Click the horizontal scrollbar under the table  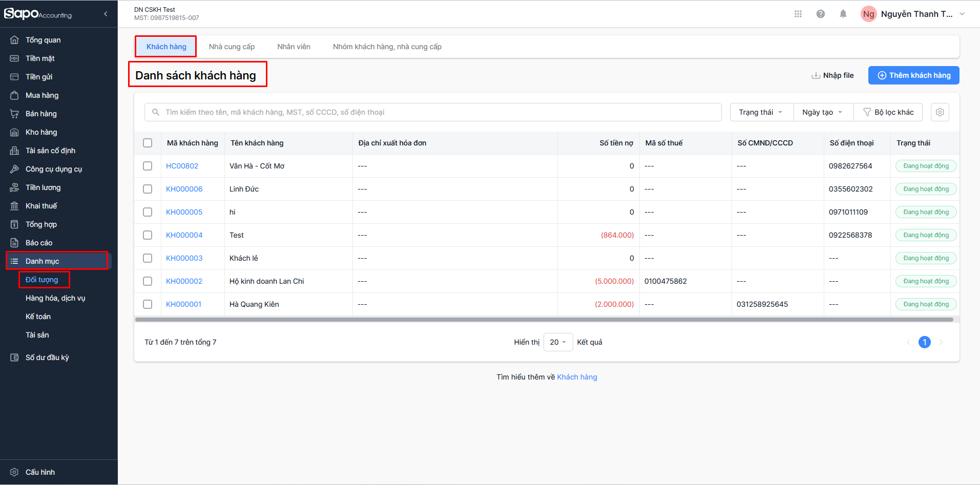click(x=543, y=320)
